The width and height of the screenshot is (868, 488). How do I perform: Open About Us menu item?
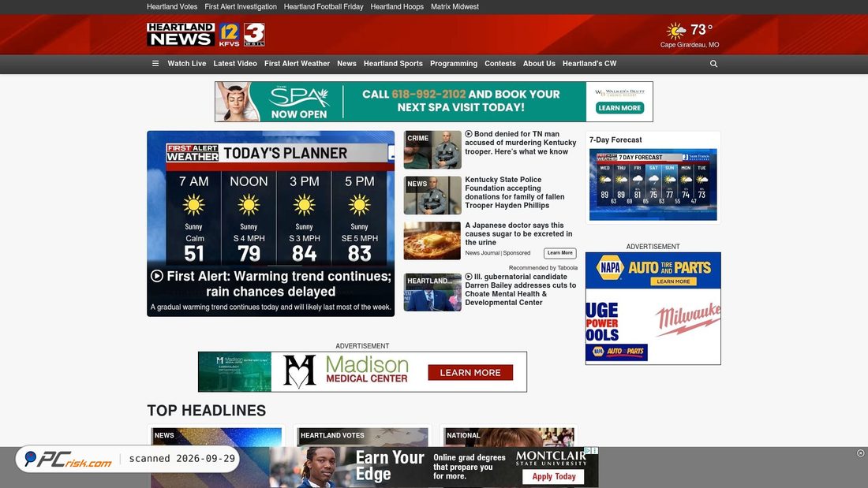click(539, 64)
